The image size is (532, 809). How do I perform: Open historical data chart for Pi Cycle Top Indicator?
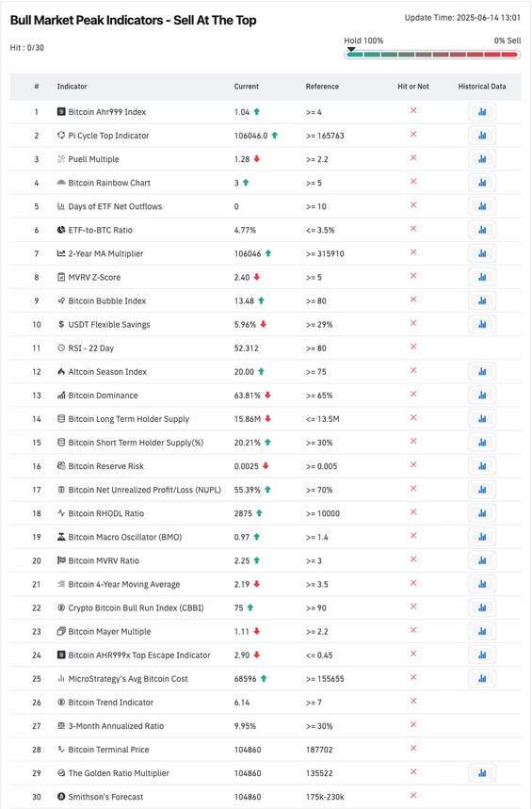[x=482, y=136]
